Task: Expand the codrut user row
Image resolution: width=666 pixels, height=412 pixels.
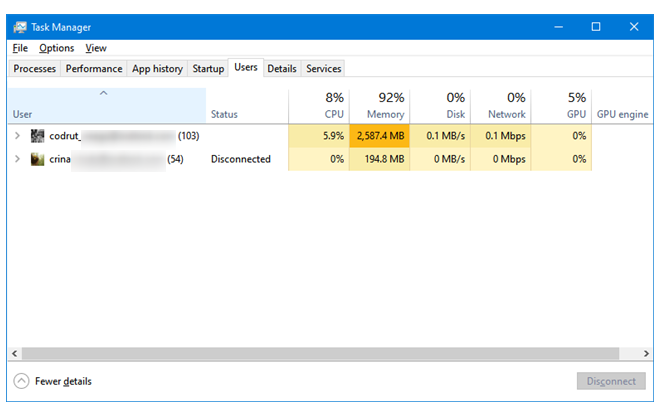Action: (17, 135)
